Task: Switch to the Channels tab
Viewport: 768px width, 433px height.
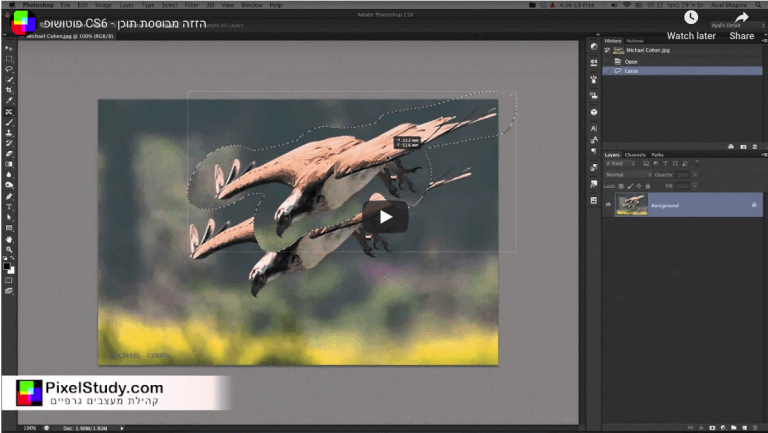Action: 635,155
